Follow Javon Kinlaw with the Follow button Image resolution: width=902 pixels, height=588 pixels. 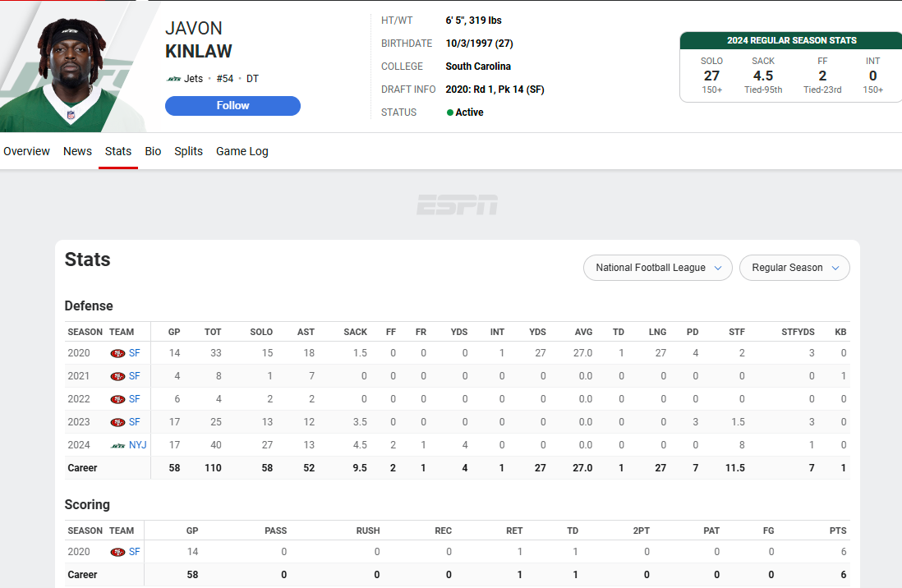[x=233, y=106]
